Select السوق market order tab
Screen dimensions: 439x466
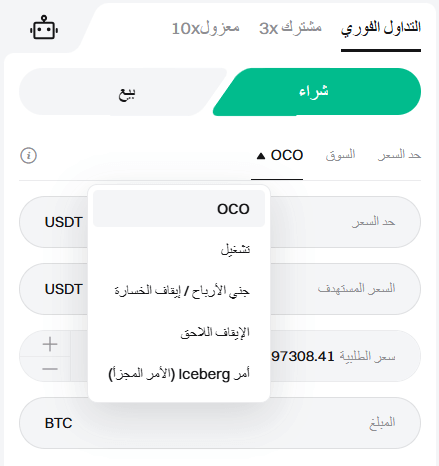(x=340, y=155)
